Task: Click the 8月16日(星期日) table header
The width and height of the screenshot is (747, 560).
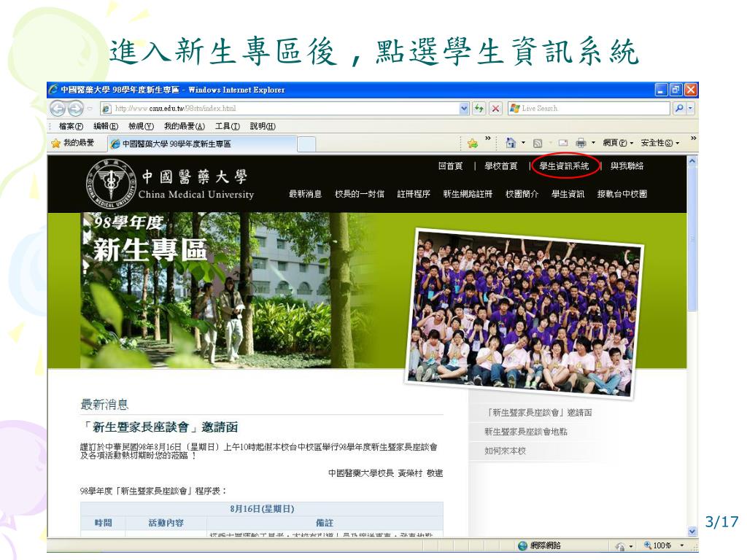Action: pyautogui.click(x=262, y=509)
